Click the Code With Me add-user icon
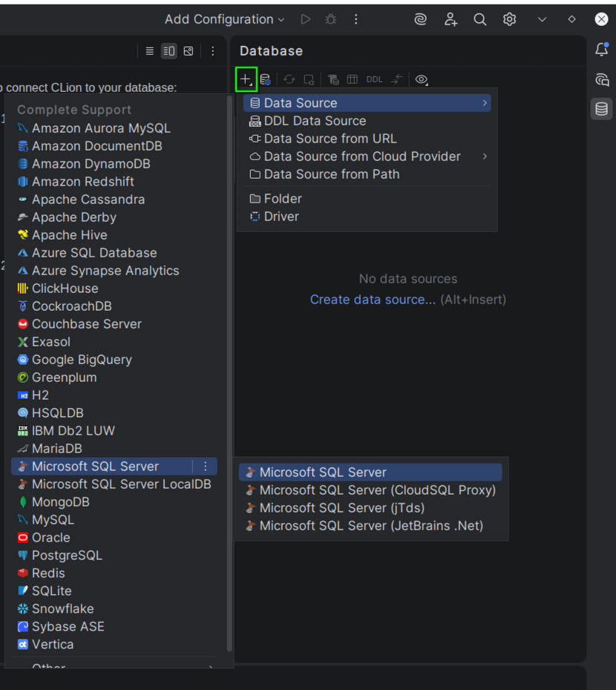Image resolution: width=616 pixels, height=690 pixels. coord(450,19)
